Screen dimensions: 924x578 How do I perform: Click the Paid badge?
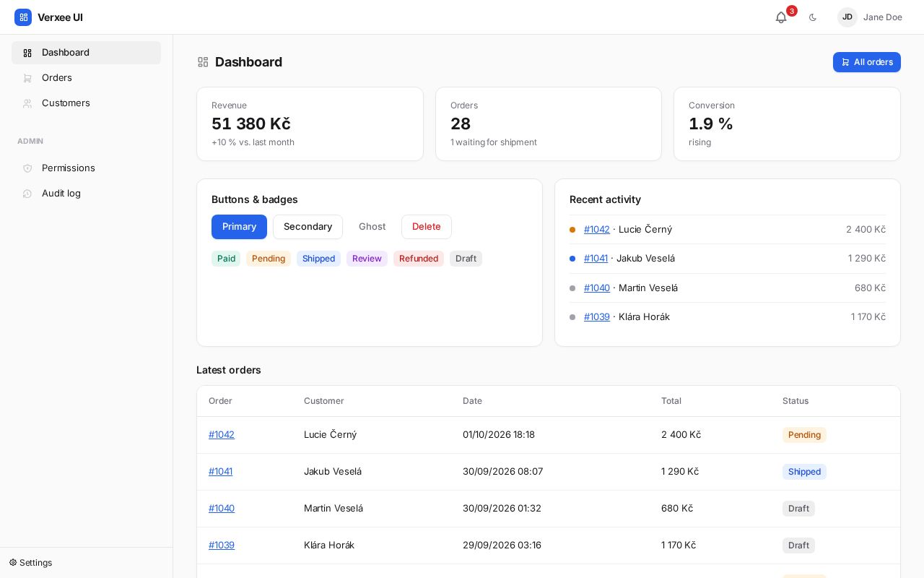226,259
